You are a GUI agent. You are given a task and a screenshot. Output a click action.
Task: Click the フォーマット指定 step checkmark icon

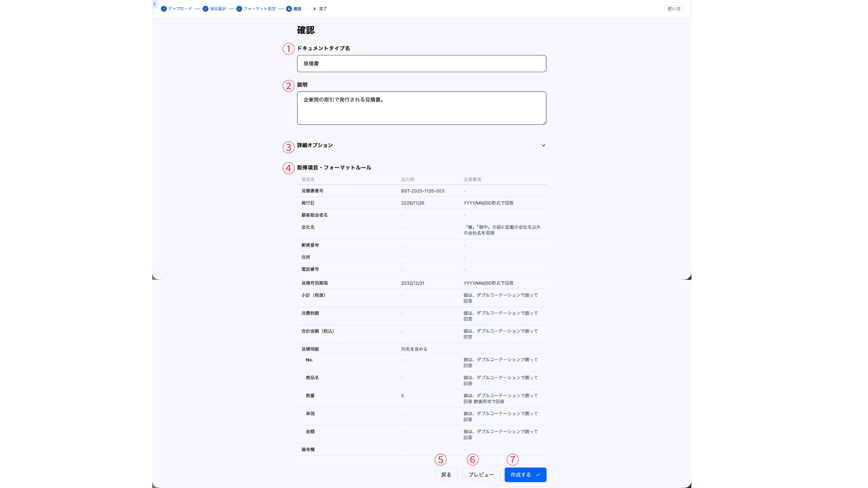(239, 9)
